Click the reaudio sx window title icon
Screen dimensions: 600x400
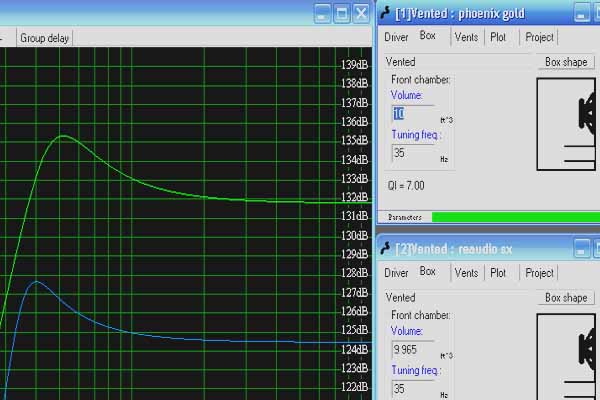(x=384, y=247)
